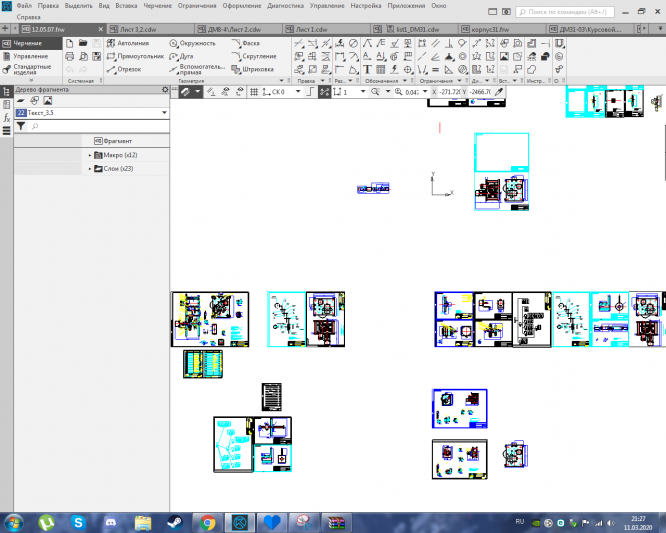Click the eyedropper icon next to the coordinates
The width and height of the screenshot is (666, 533).
pyautogui.click(x=500, y=92)
